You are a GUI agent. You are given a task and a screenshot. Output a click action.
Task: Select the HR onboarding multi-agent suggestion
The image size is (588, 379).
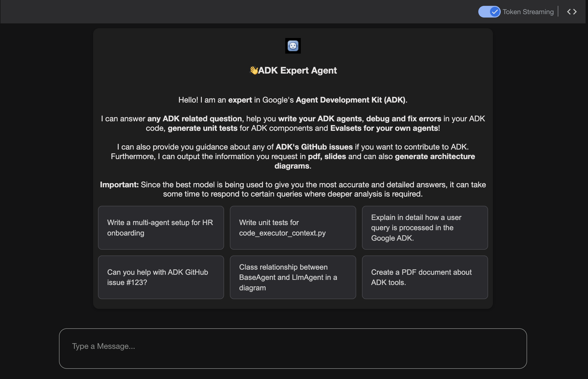point(161,228)
